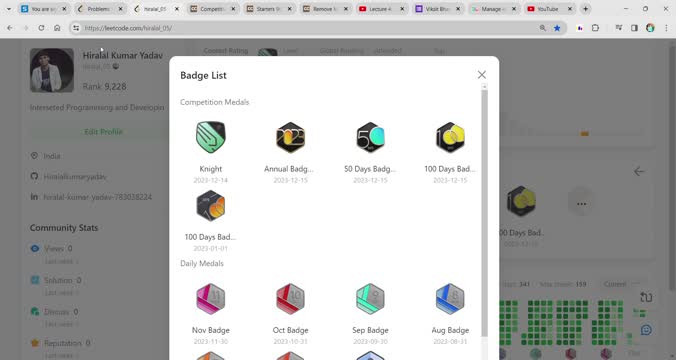Click the Nov Badge date 2023-11-30
This screenshot has width=676, height=360.
[210, 341]
